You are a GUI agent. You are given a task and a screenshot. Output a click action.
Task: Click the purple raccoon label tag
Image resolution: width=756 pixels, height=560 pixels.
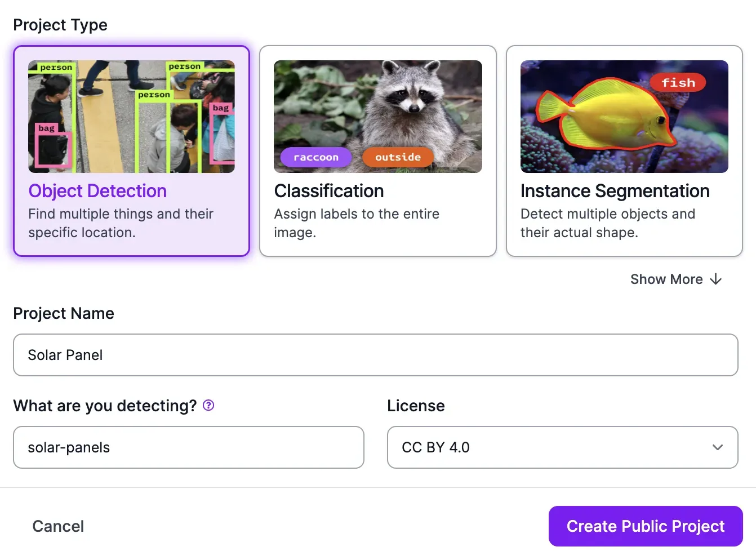click(316, 157)
